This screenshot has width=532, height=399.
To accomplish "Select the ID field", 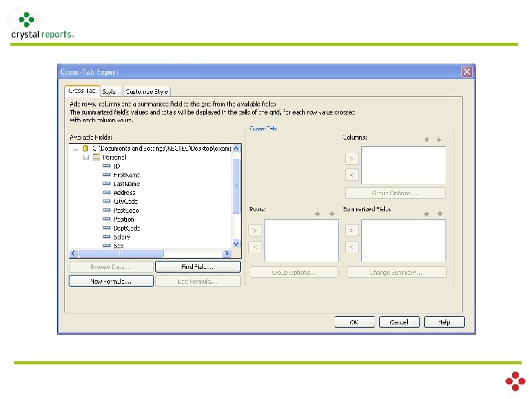I will pos(117,166).
